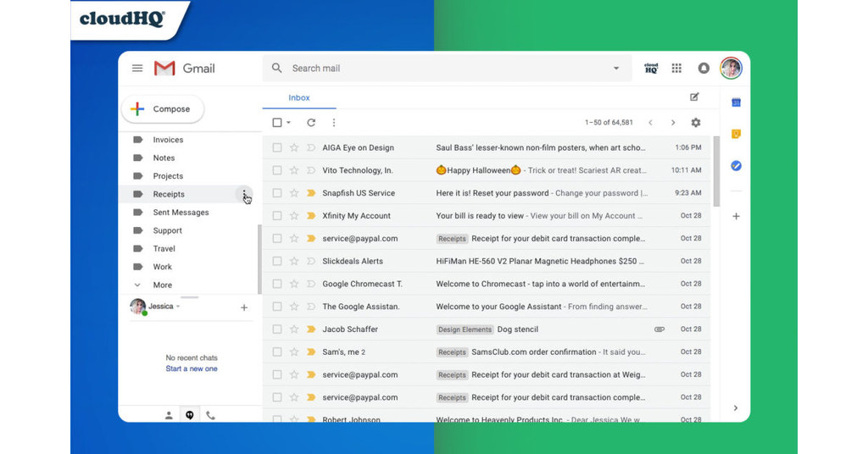Screen dimensions: 868x454
Task: Select the AIGA Eye on Design email checkbox
Action: (x=277, y=147)
